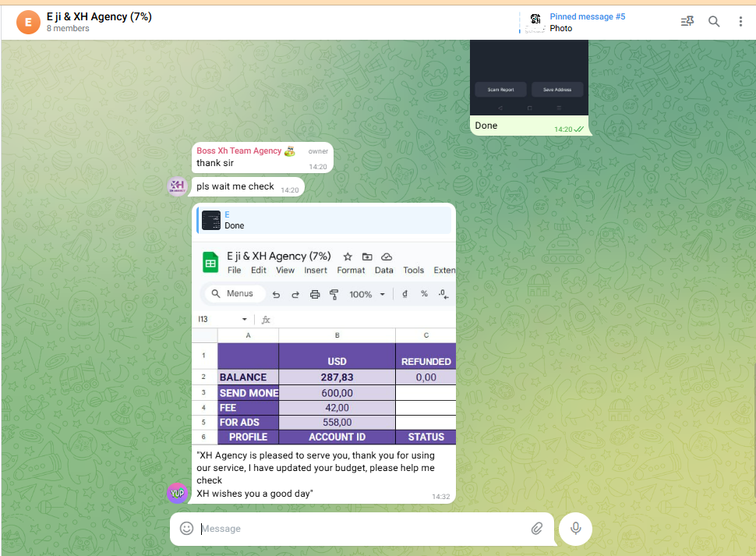Click the 'Done' caption under photo
The width and height of the screenshot is (756, 556).
486,126
